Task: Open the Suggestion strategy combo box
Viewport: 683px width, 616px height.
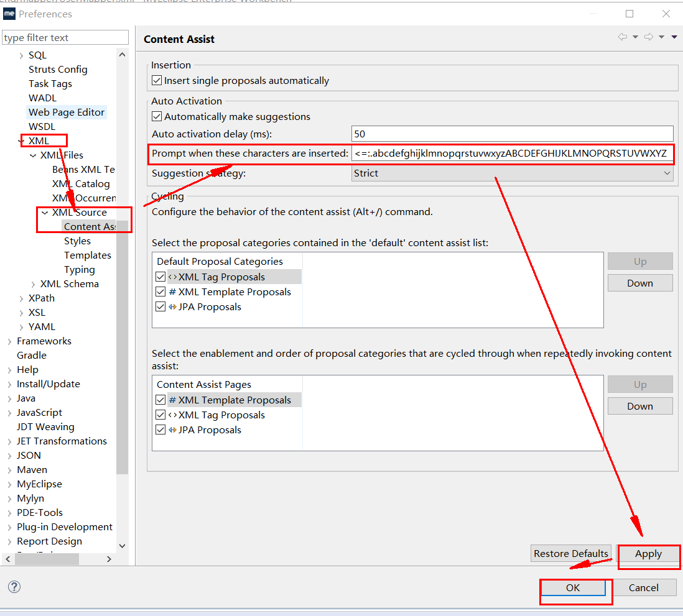Action: (513, 173)
